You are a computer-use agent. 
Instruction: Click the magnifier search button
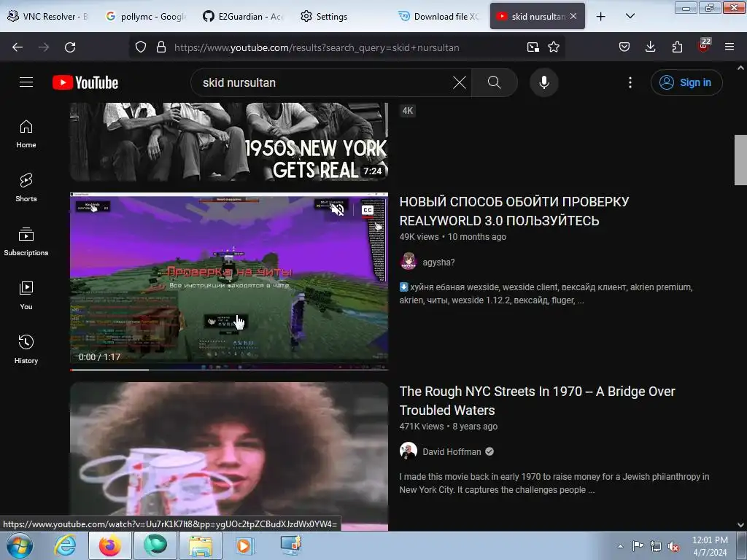pos(494,82)
